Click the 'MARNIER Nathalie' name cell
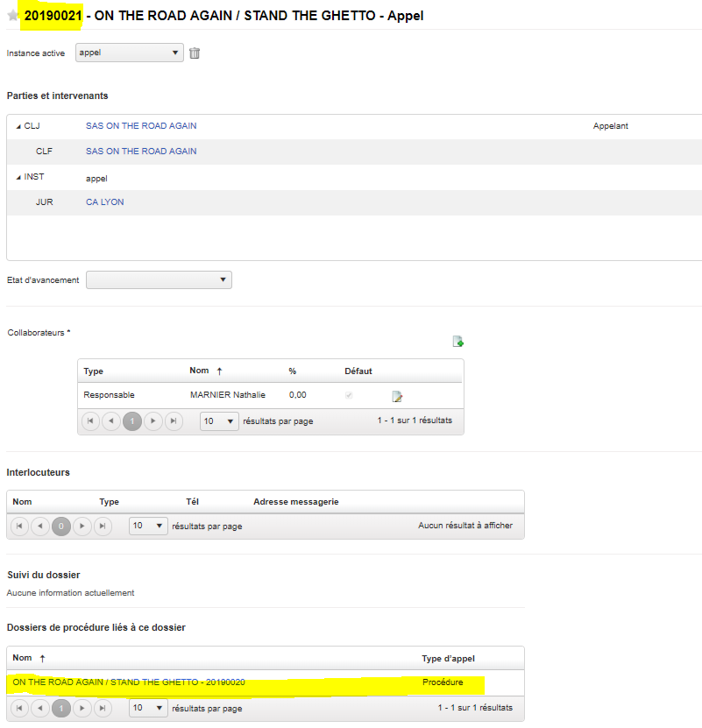This screenshot has width=702, height=728. 228,394
